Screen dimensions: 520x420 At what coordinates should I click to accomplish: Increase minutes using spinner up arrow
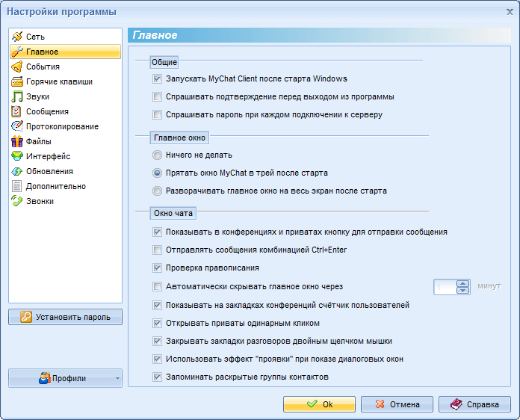[x=463, y=282]
